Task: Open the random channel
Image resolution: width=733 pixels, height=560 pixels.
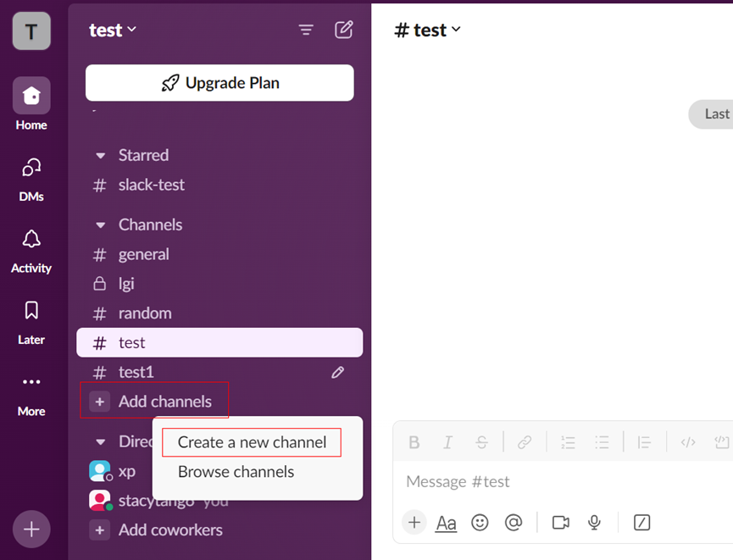Action: coord(219,313)
